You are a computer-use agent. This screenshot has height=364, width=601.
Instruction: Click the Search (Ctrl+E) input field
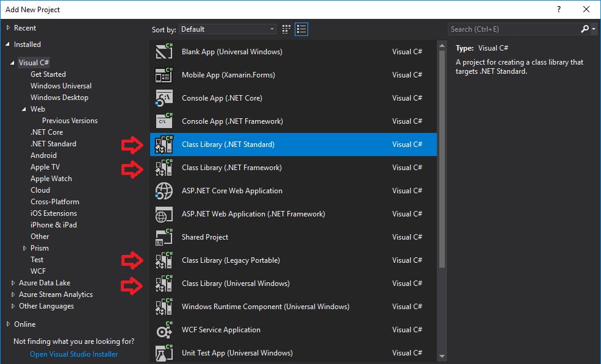(514, 29)
